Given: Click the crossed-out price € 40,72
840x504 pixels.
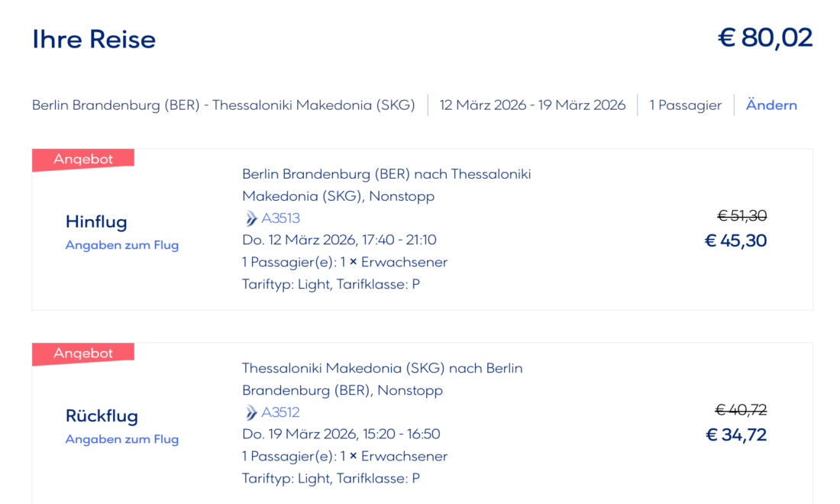Looking at the screenshot, I should [742, 410].
